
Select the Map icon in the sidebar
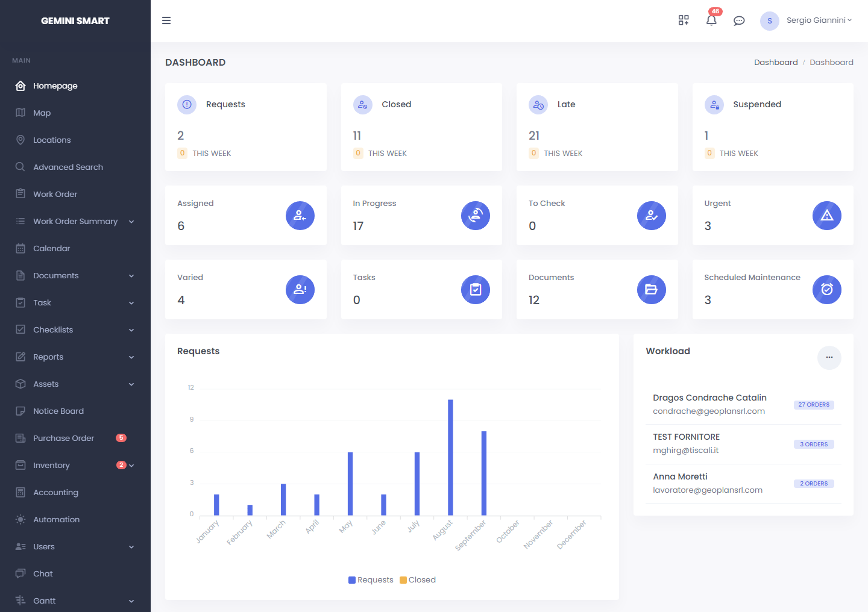pyautogui.click(x=20, y=113)
